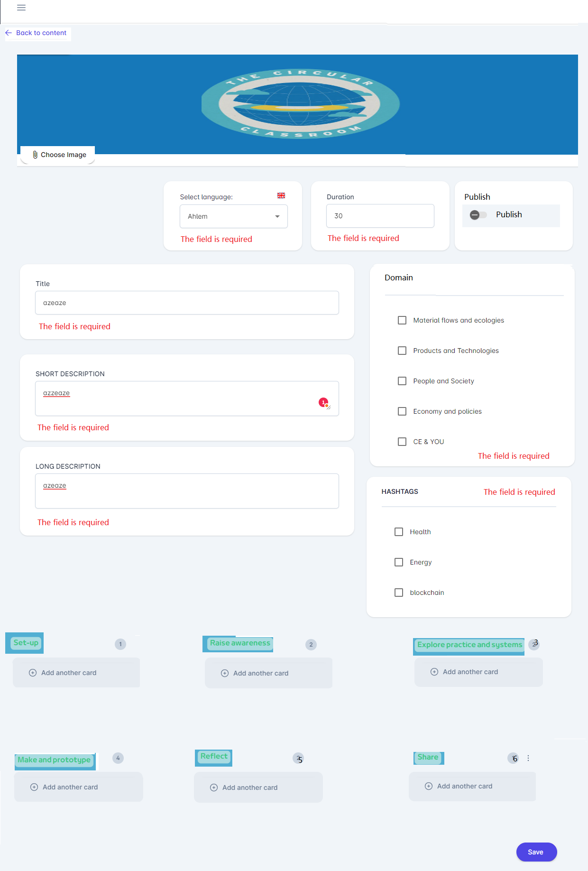Select the Make and prototype header
Screen dimensions: 588x871
click(54, 760)
